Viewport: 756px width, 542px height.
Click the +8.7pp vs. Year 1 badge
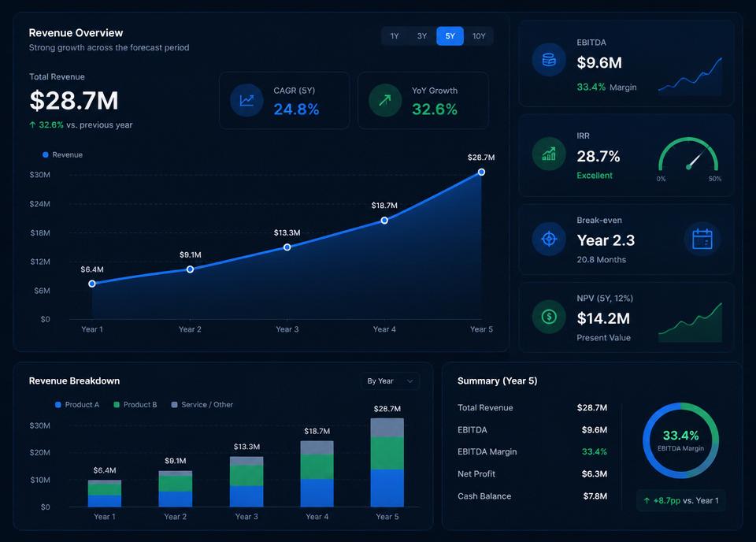tap(680, 500)
